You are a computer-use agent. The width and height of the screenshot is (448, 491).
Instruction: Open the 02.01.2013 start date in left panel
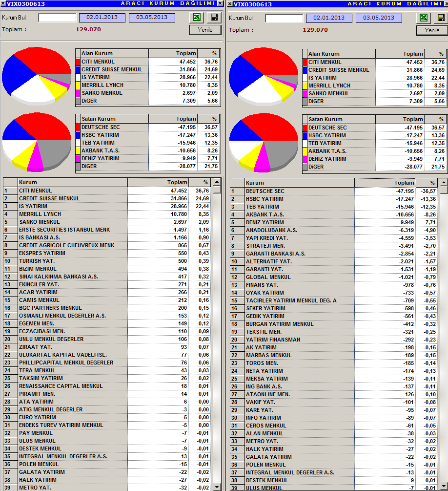(102, 18)
